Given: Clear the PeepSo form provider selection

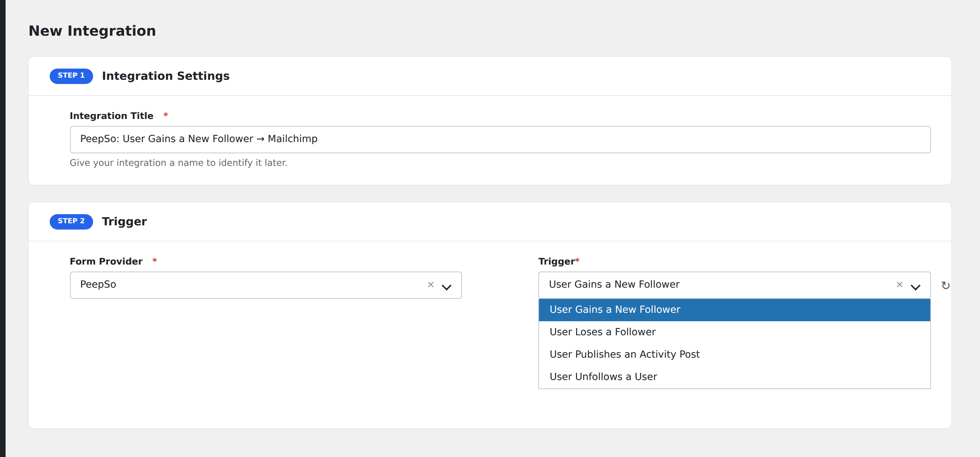Looking at the screenshot, I should [x=430, y=284].
